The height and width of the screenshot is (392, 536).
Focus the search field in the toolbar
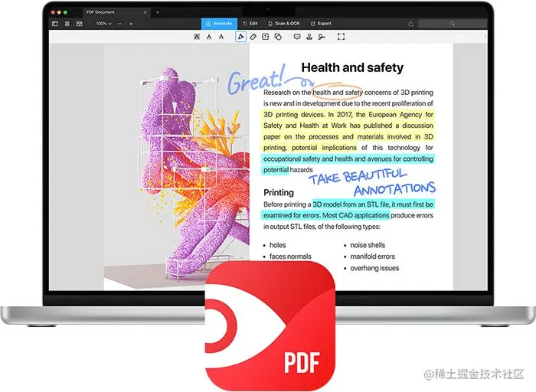[453, 24]
